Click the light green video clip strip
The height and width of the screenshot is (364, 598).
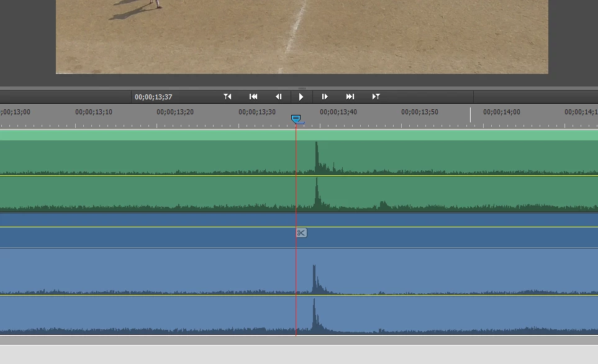pos(299,135)
